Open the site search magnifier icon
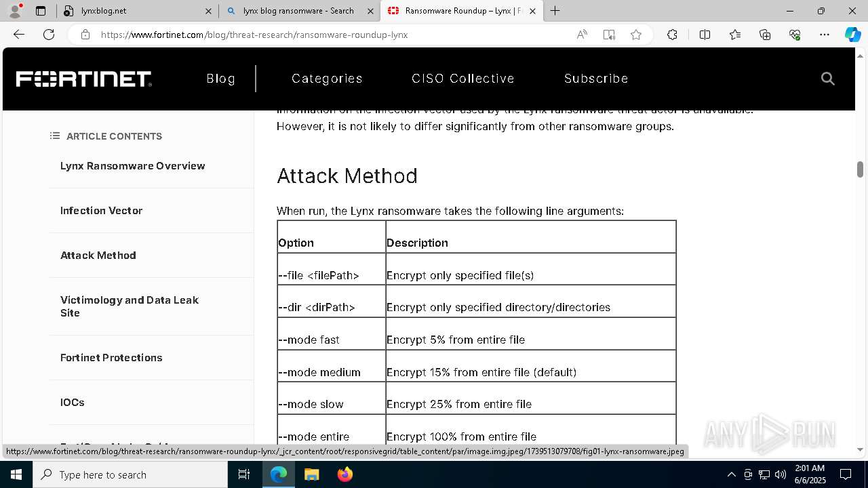Viewport: 868px width, 488px height. click(x=827, y=79)
